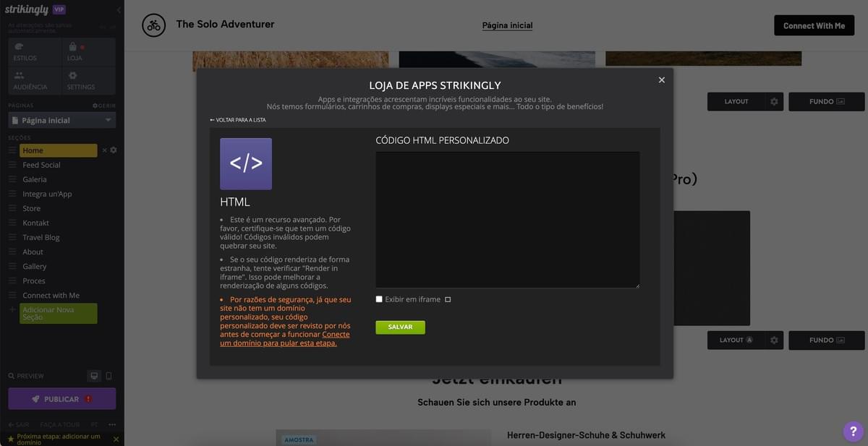Switch to the mobile preview phone icon
868x446 pixels.
[x=109, y=375]
